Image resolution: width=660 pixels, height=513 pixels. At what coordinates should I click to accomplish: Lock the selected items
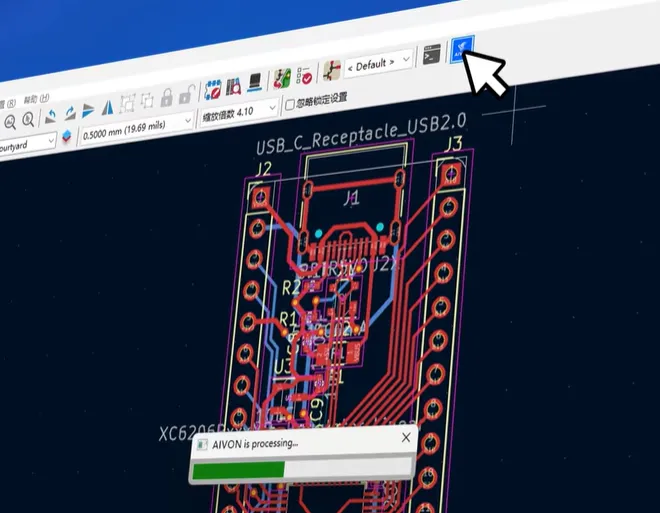[x=167, y=97]
